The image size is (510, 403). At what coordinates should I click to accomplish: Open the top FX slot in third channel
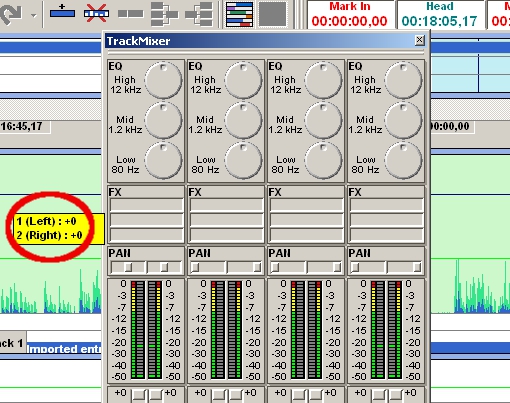[x=306, y=205]
